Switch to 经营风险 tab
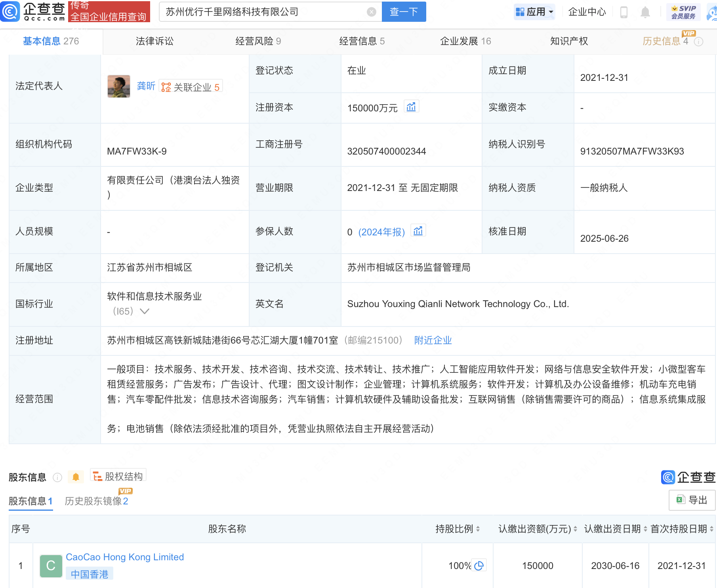 [258, 41]
